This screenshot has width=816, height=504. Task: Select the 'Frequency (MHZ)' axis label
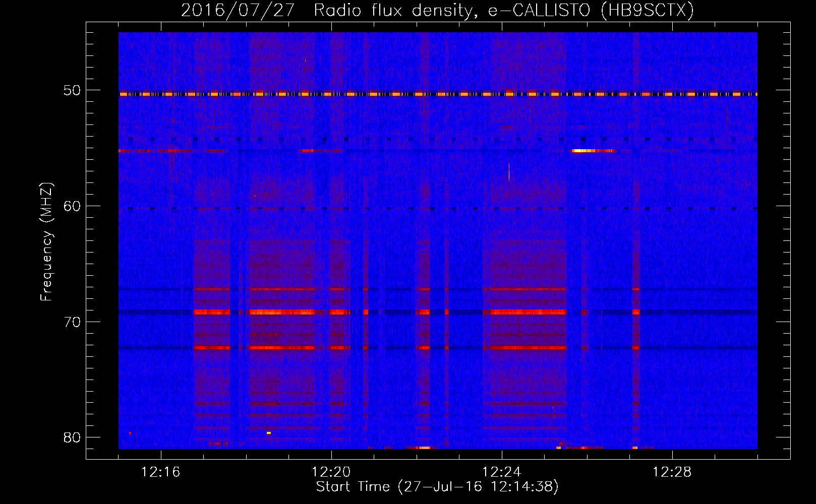pos(46,242)
